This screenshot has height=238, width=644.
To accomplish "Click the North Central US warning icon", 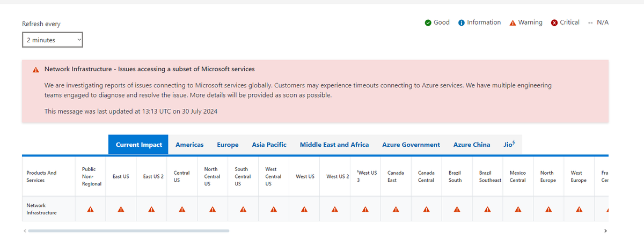I will click(213, 210).
